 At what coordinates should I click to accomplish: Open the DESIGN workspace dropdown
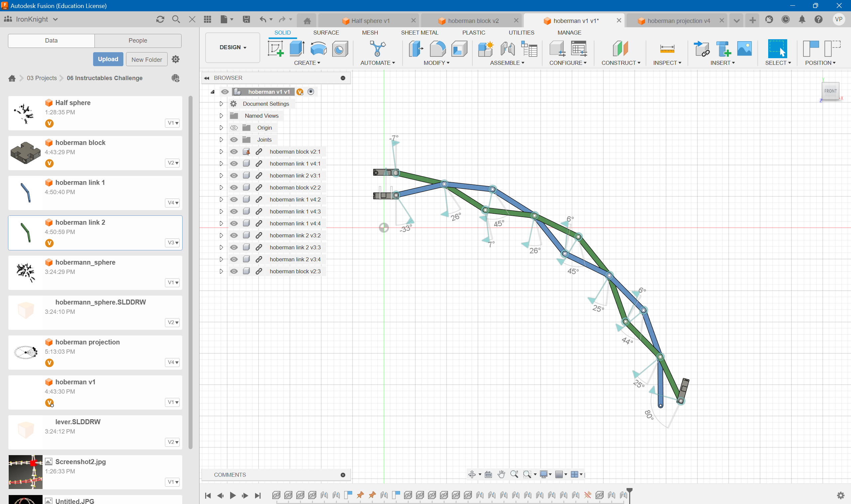click(x=233, y=48)
